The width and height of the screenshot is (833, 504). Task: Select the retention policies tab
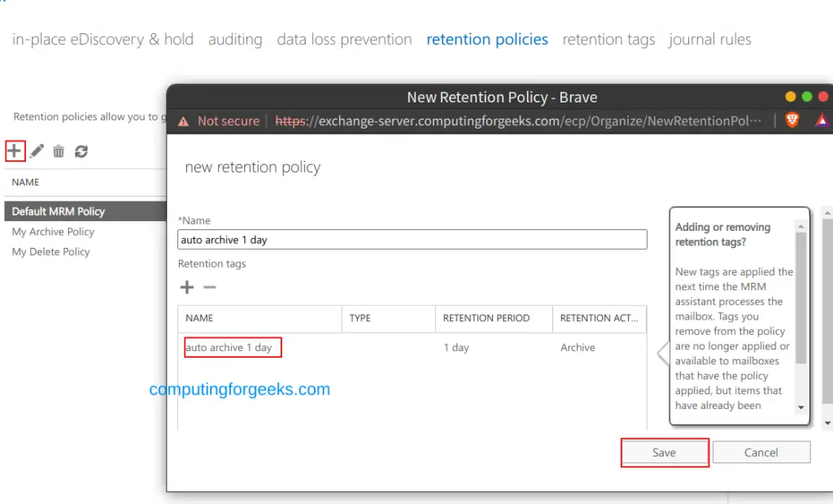[487, 39]
